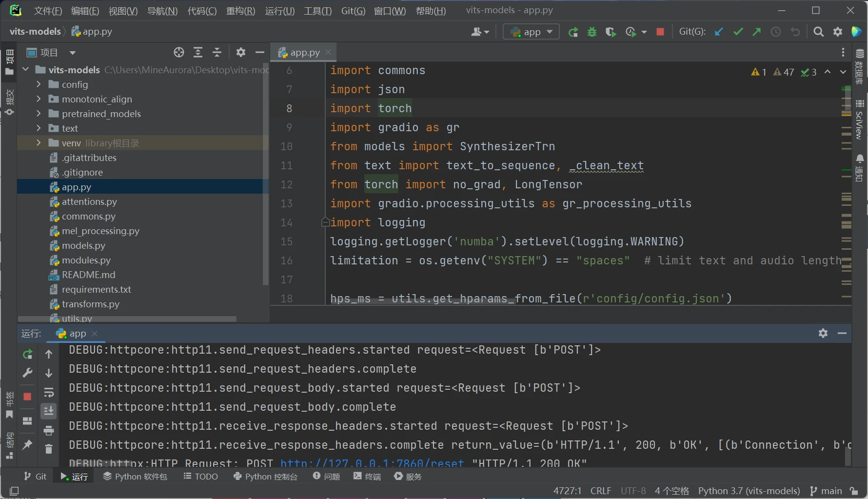Expand the venv folder
Screen dimensions: 868x499
pos(39,143)
